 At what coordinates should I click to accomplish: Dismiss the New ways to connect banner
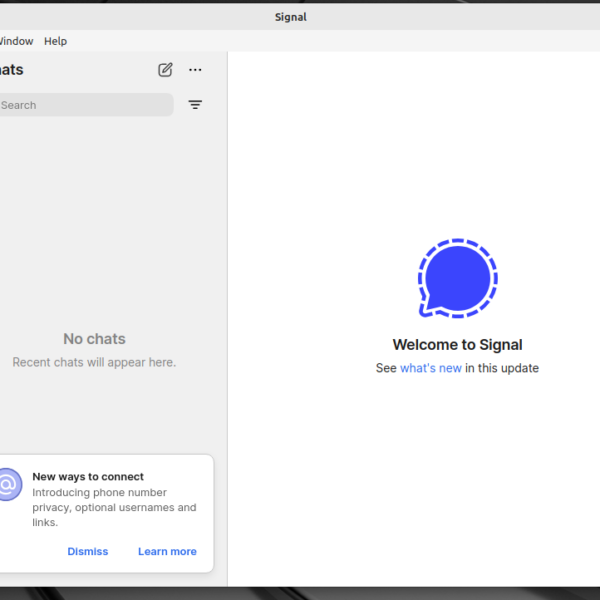pyautogui.click(x=87, y=551)
